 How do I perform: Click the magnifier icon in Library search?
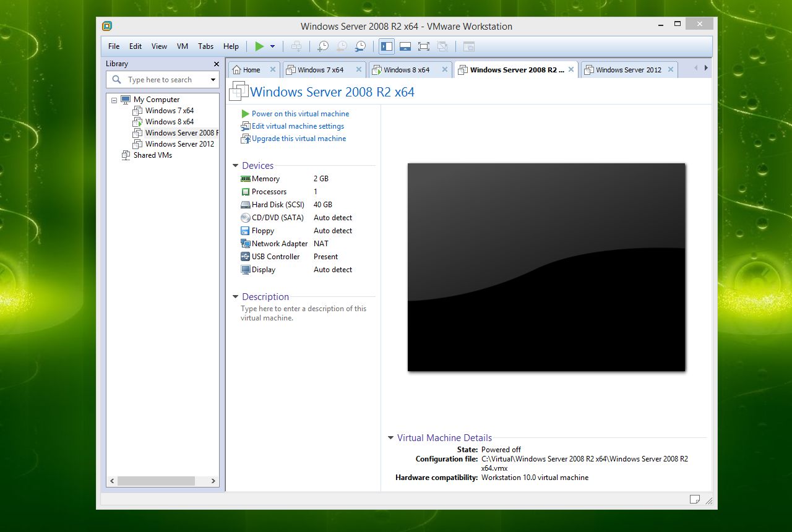(116, 80)
